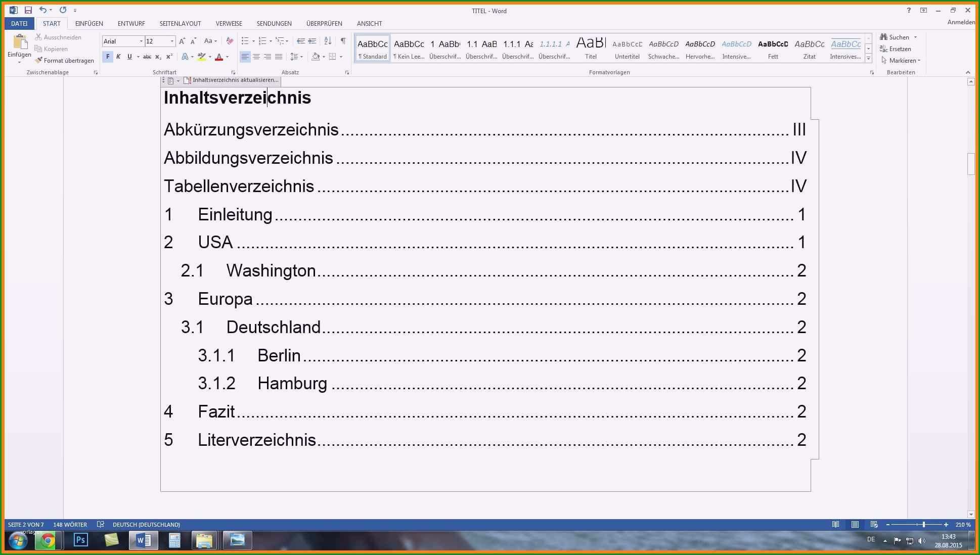This screenshot has width=980, height=555.
Task: Sort text with the A-Z sort icon
Action: (328, 41)
